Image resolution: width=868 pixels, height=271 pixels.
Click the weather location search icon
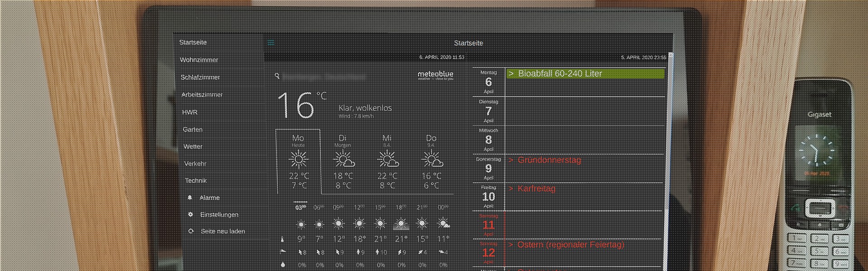[x=277, y=76]
